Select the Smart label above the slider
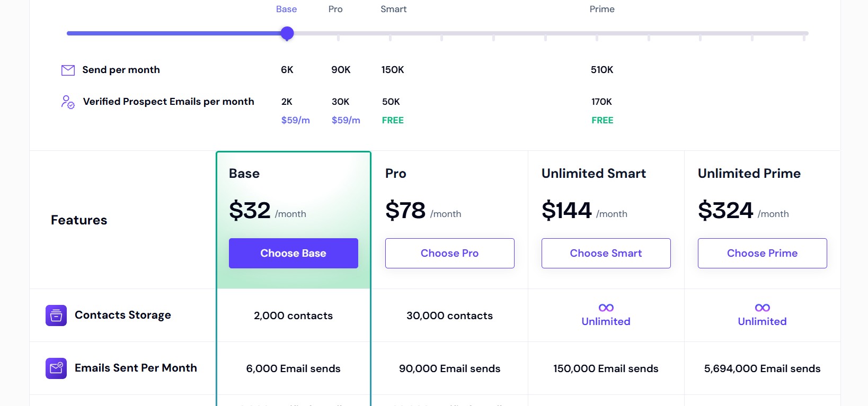868x406 pixels. tap(393, 8)
